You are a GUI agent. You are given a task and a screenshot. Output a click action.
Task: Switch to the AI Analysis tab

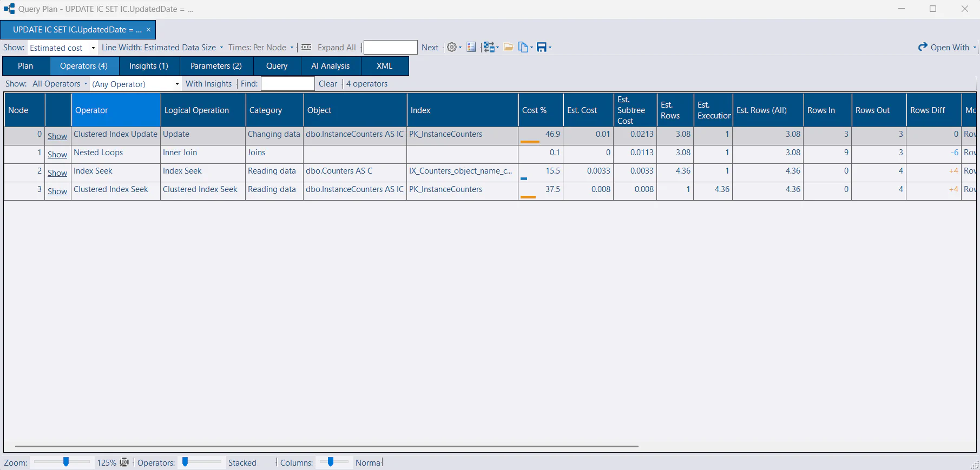330,66
